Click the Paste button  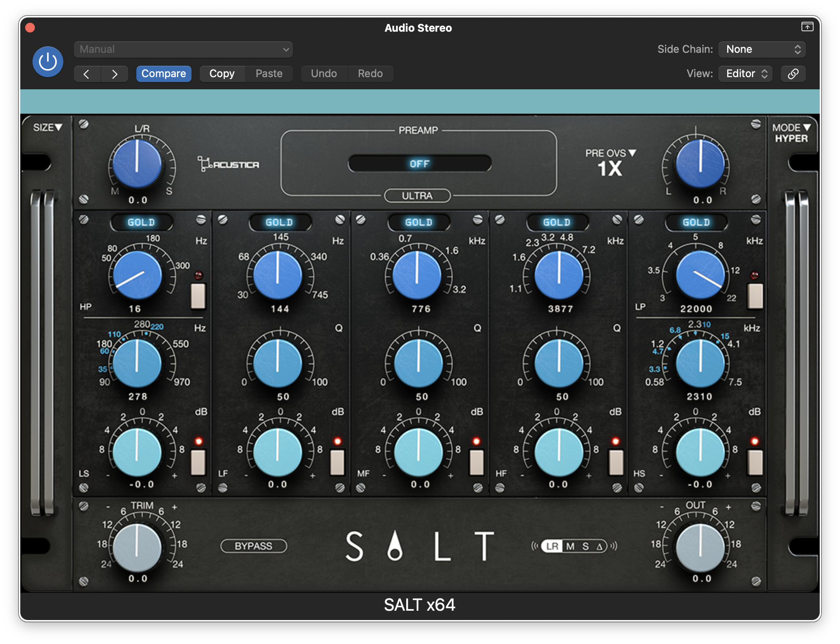pos(269,74)
